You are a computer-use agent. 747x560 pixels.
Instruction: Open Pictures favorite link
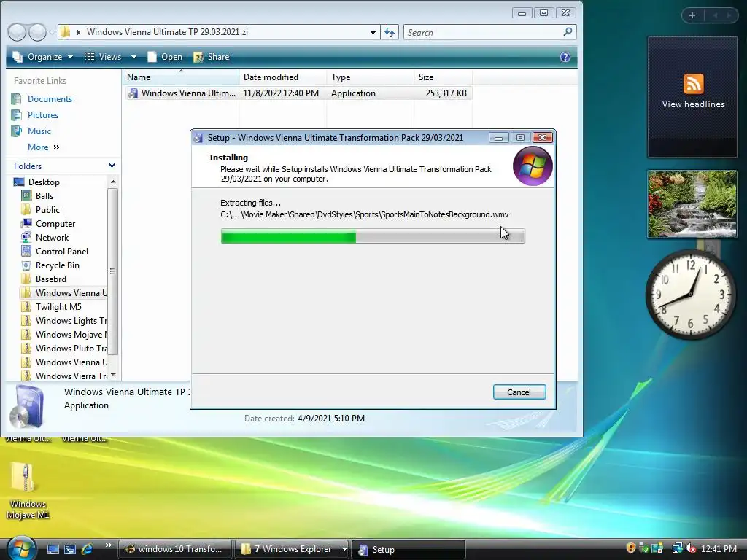tap(43, 115)
